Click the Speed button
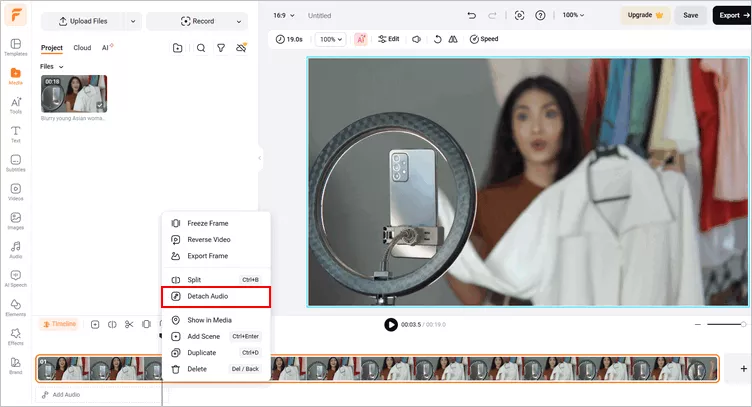Image resolution: width=752 pixels, height=407 pixels. click(484, 39)
